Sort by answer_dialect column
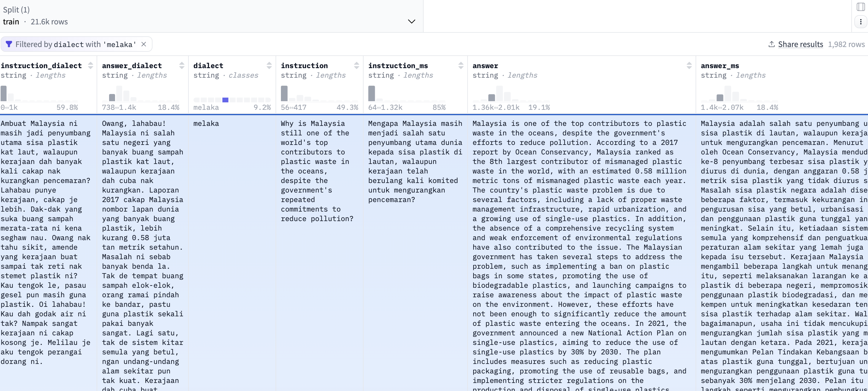This screenshot has height=391, width=868. (182, 65)
